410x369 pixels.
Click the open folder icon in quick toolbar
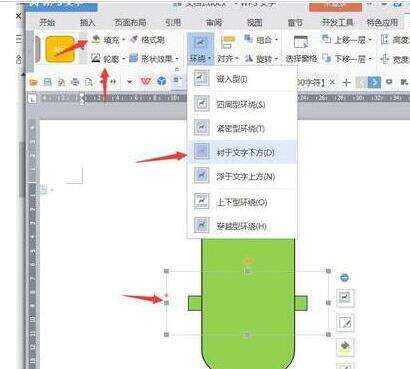click(33, 82)
